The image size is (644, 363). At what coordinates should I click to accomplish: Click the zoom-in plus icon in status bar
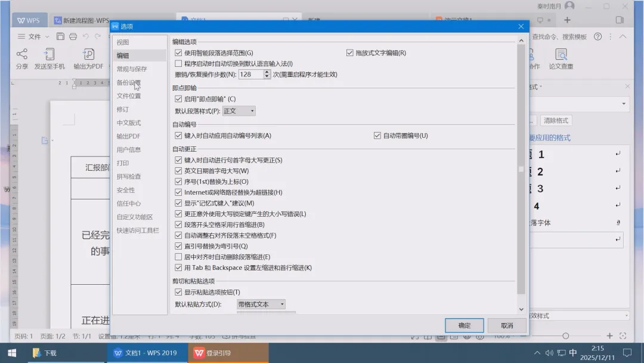609,336
